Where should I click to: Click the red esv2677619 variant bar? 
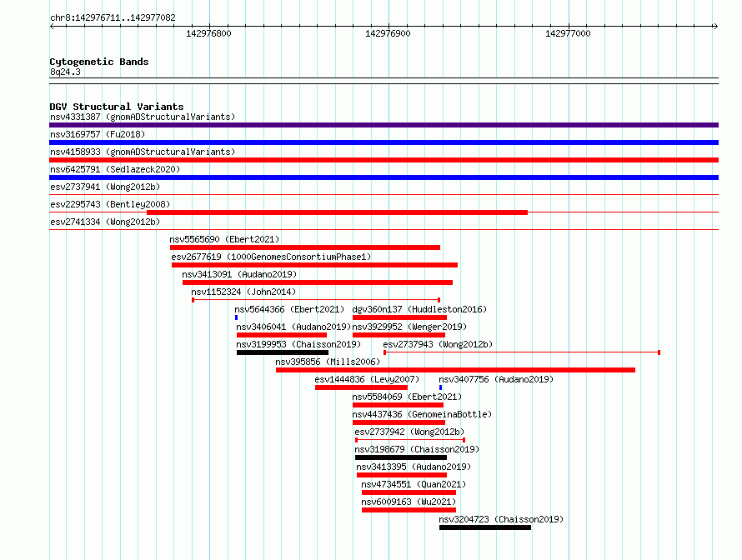point(314,265)
